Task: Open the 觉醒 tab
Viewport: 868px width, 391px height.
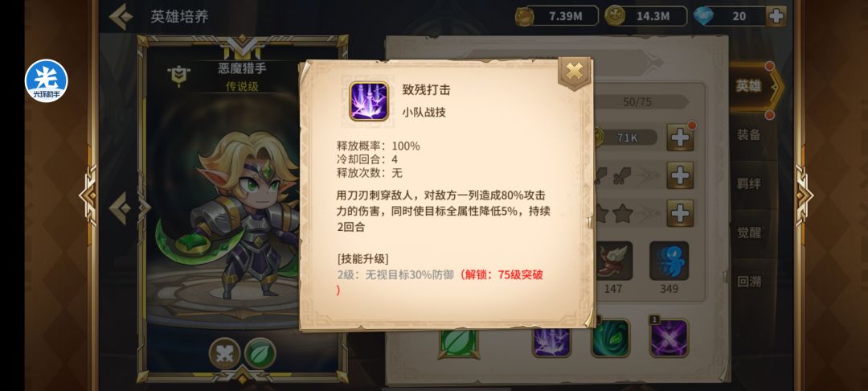Action: (x=749, y=232)
